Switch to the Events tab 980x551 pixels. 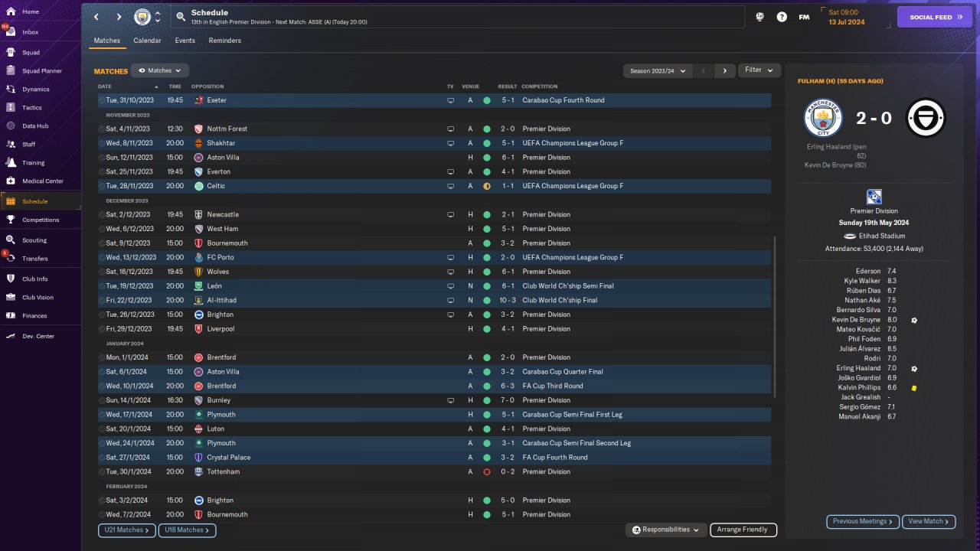click(x=185, y=41)
